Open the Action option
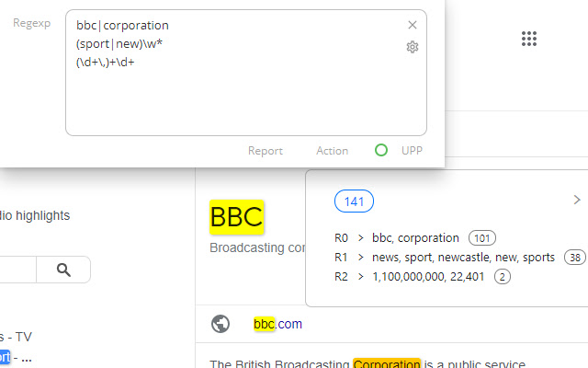588x368 pixels. coord(332,151)
